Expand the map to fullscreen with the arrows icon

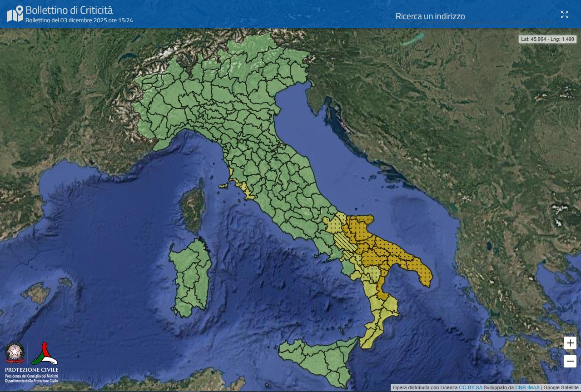pos(565,14)
